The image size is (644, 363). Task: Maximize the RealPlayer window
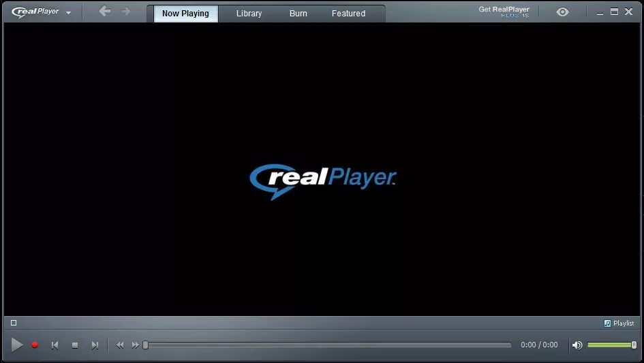click(x=614, y=12)
